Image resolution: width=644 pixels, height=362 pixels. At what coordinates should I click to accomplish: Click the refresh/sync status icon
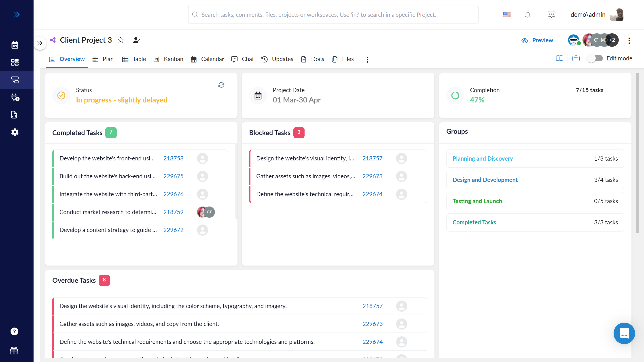[221, 85]
